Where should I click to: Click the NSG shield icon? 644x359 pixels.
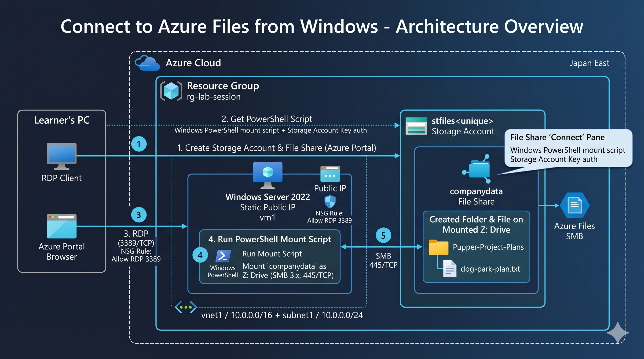(330, 201)
